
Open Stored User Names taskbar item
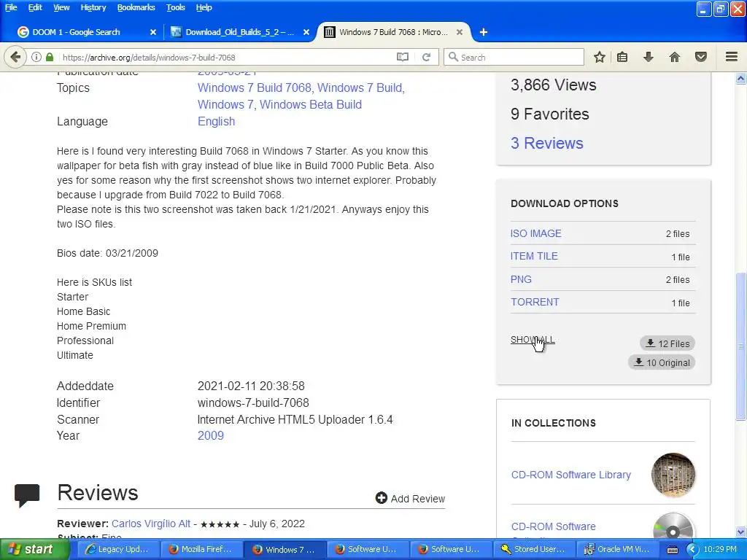(533, 549)
